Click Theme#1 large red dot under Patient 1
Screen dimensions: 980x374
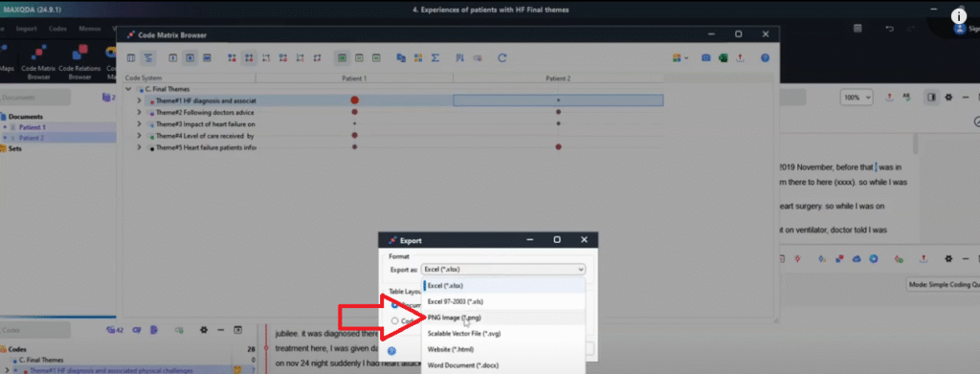pos(354,99)
